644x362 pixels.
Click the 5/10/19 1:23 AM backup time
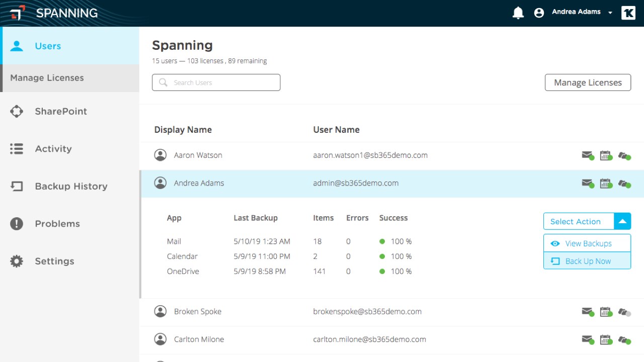pos(262,241)
